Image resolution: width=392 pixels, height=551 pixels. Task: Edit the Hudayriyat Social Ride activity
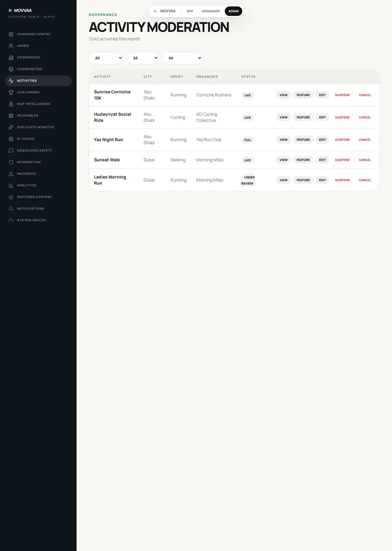click(322, 118)
